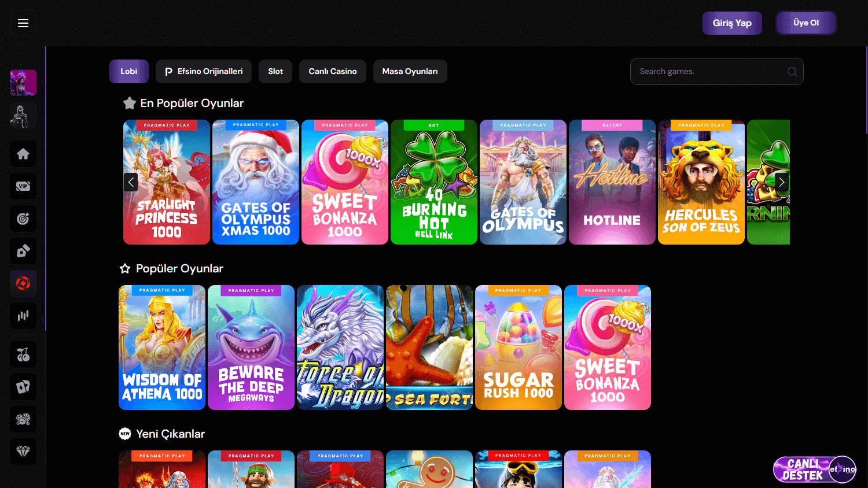The width and height of the screenshot is (868, 488).
Task: Switch to the Slot category tab
Action: (275, 71)
